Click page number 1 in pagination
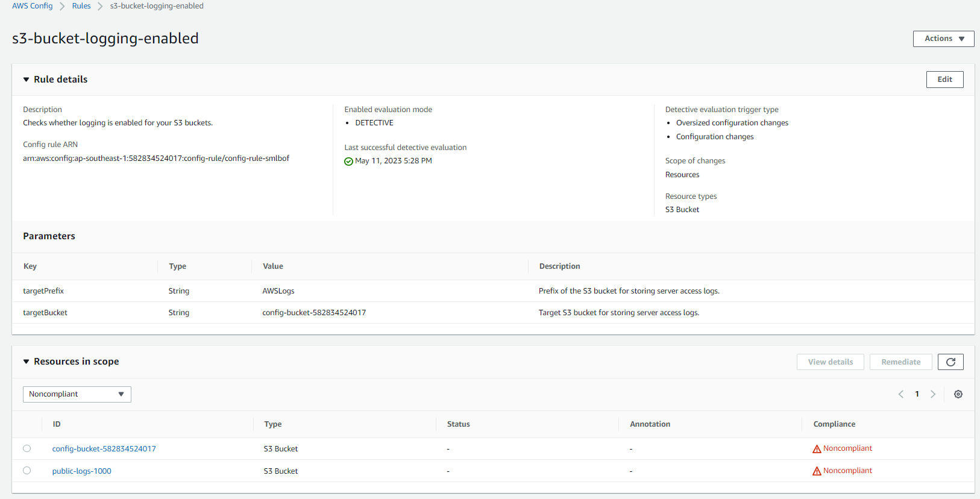This screenshot has height=499, width=980. (917, 394)
